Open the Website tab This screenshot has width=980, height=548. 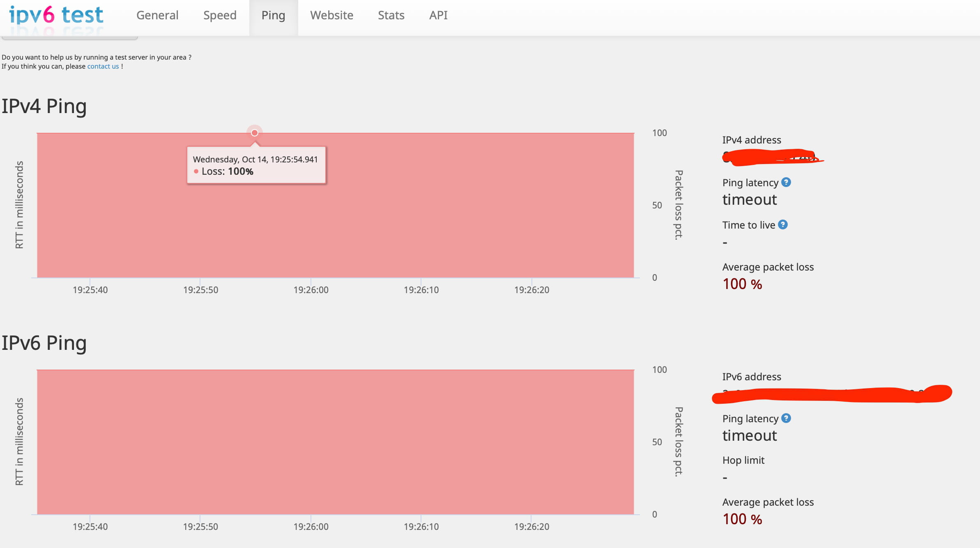pos(331,15)
